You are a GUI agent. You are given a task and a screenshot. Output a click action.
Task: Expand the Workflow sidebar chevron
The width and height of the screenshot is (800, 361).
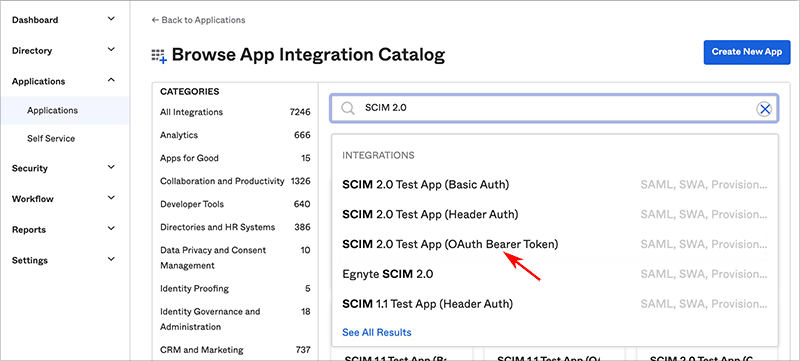111,198
